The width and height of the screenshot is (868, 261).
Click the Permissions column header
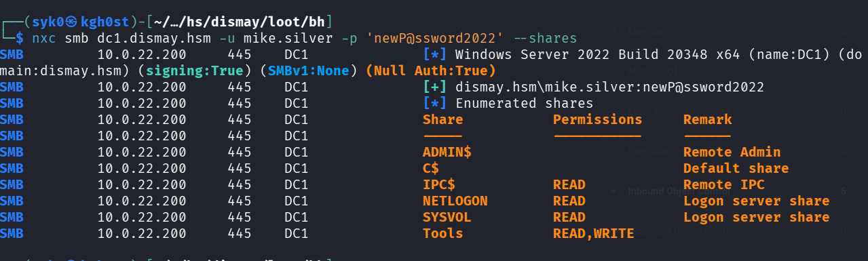coord(597,120)
